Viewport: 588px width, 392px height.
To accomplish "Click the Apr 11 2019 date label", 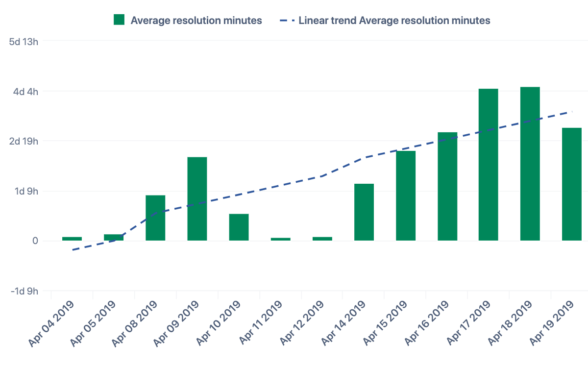I will 261,324.
